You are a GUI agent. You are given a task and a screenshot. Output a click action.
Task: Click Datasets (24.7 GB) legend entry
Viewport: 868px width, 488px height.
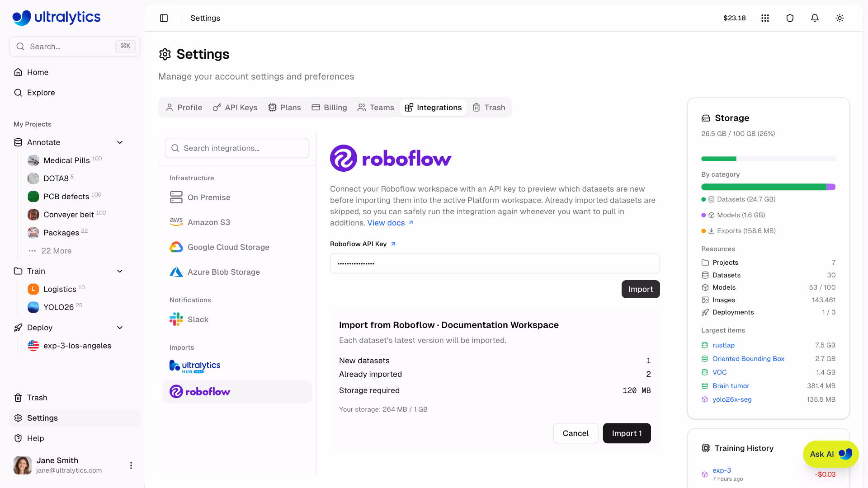point(739,199)
